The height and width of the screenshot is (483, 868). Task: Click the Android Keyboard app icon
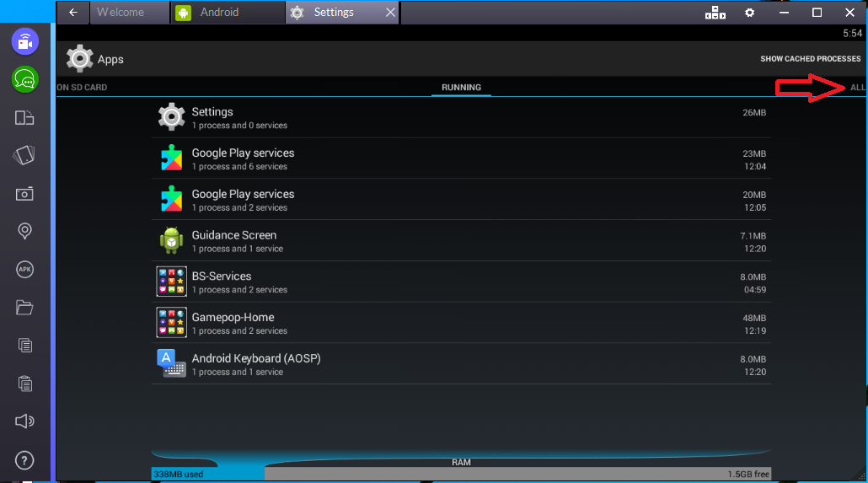[172, 363]
